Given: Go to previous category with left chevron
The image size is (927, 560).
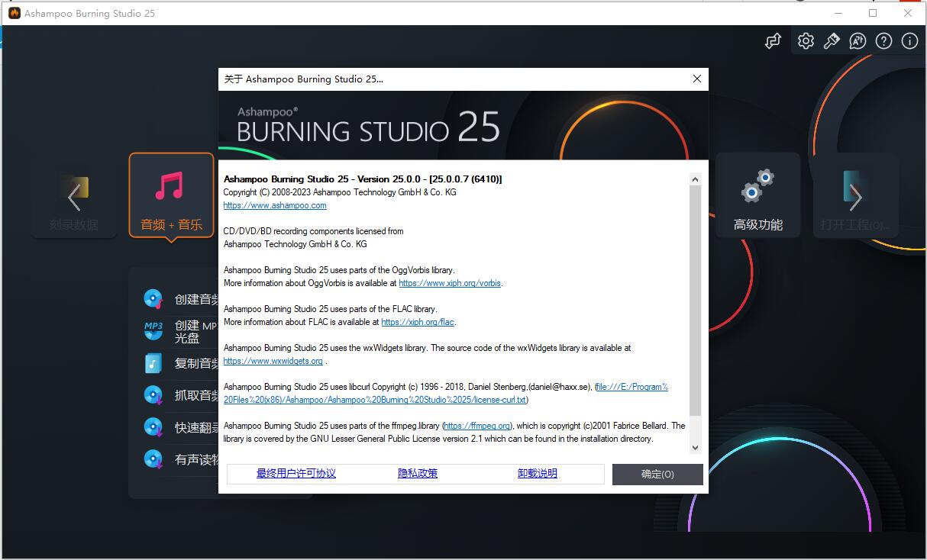Looking at the screenshot, I should pos(74,198).
